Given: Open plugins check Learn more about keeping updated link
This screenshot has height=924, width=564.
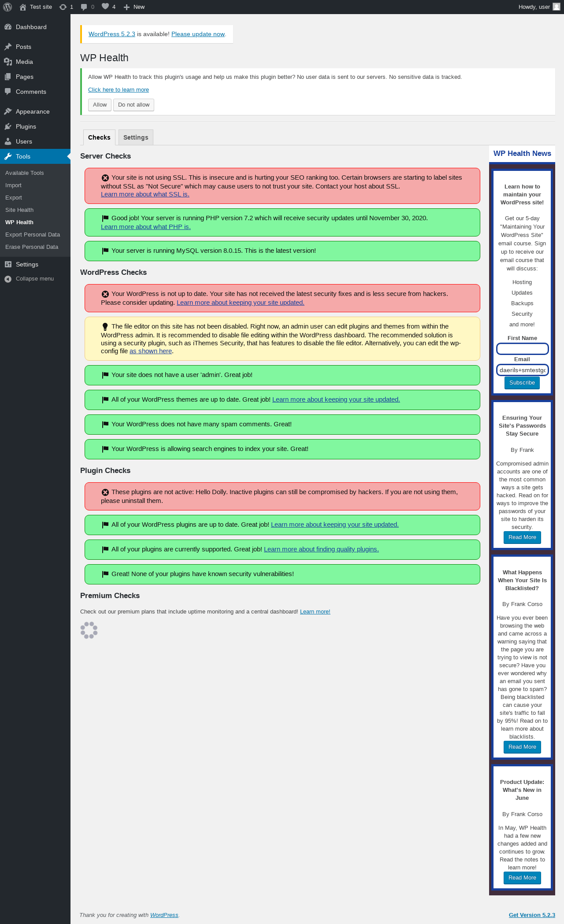Looking at the screenshot, I should [335, 525].
